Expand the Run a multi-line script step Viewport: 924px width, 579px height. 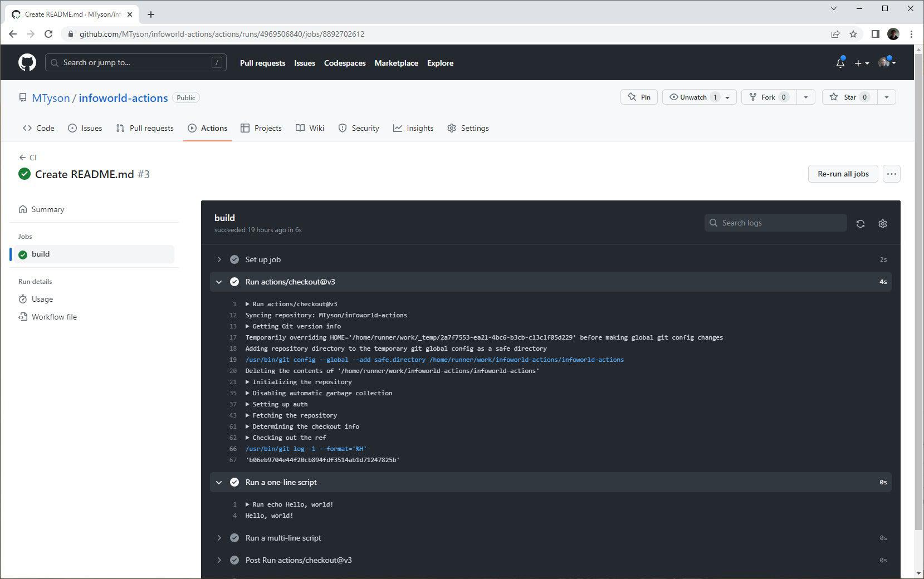pos(219,538)
